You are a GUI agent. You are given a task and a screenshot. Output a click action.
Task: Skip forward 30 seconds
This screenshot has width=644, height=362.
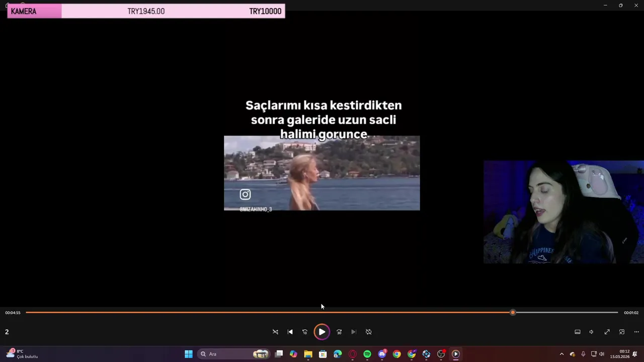tap(339, 332)
